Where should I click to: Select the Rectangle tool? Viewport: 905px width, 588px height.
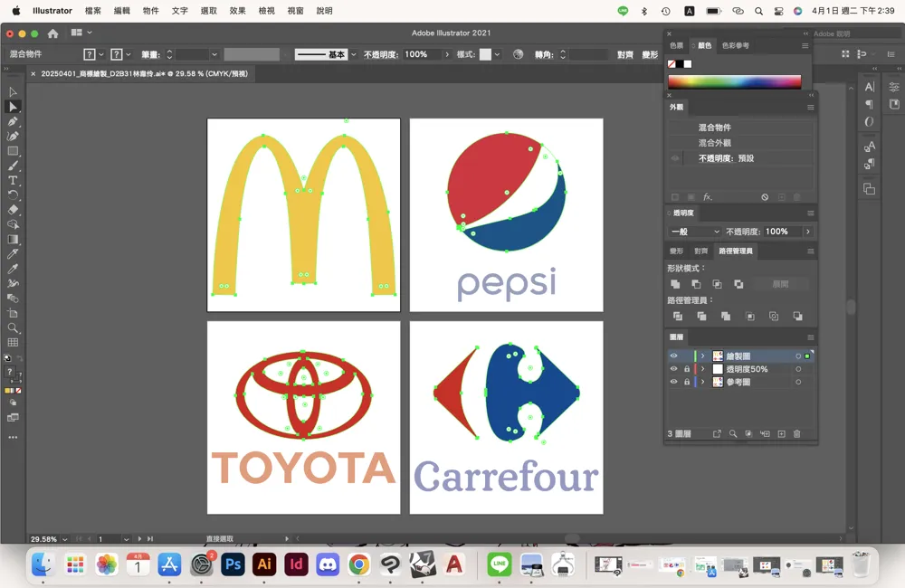[13, 151]
